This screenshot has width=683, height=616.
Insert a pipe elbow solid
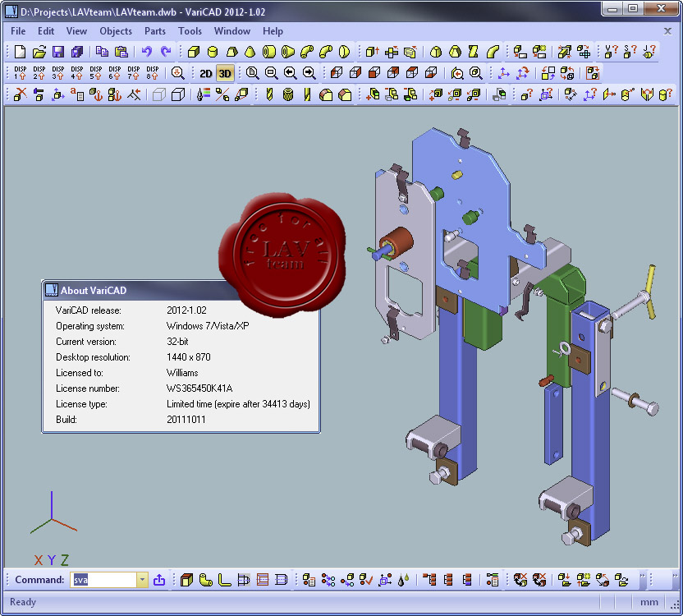click(x=307, y=52)
